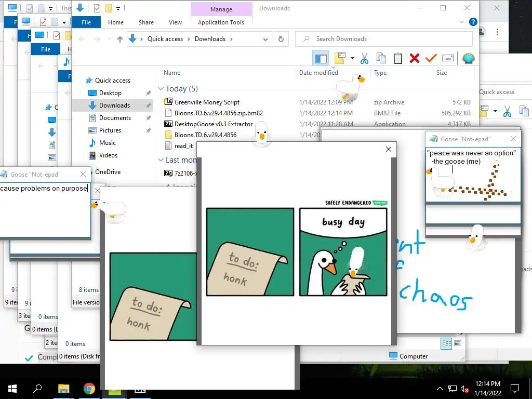Viewport: 532px width, 399px height.
Task: Open the Customize Quick Access Toolbar dropdown
Action: tap(118, 8)
